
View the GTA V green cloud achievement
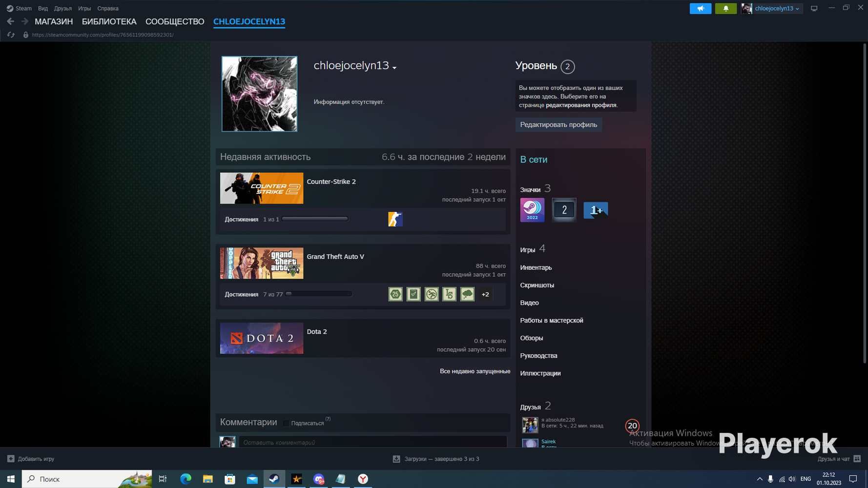coord(467,294)
